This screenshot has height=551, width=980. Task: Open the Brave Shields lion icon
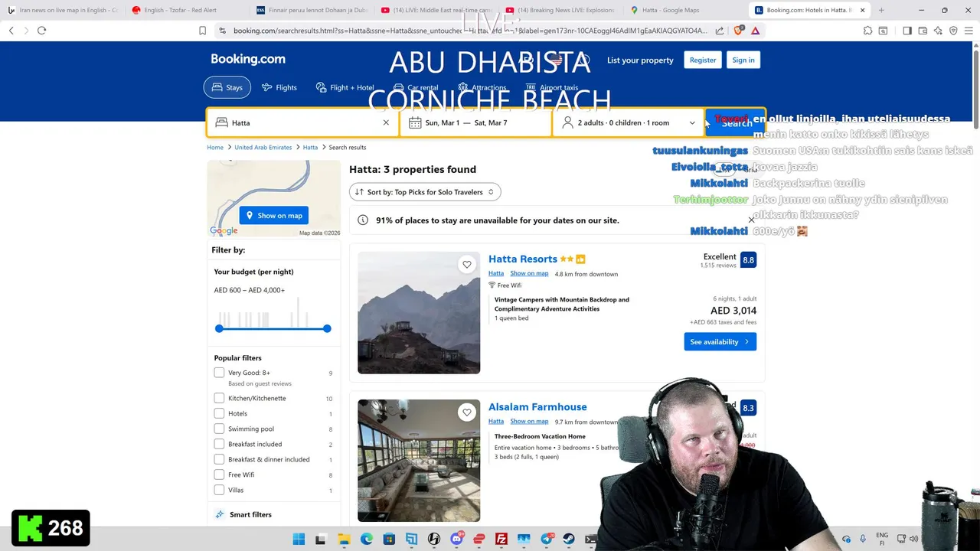(x=739, y=31)
